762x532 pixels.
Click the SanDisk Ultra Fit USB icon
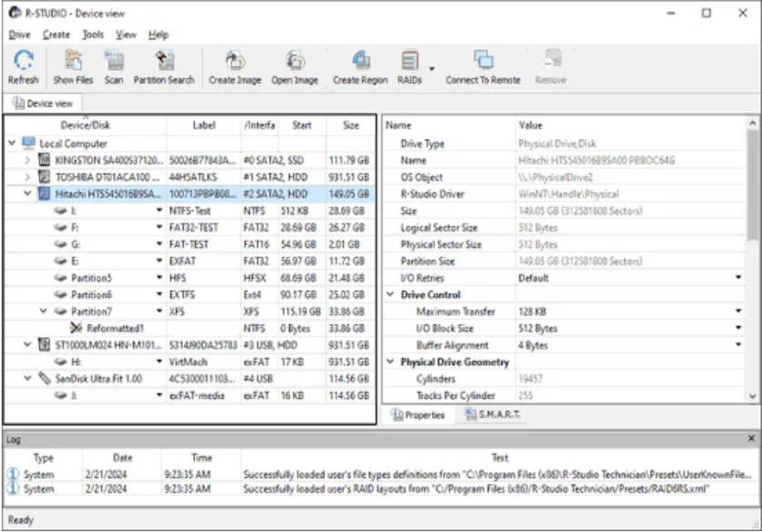(x=45, y=378)
